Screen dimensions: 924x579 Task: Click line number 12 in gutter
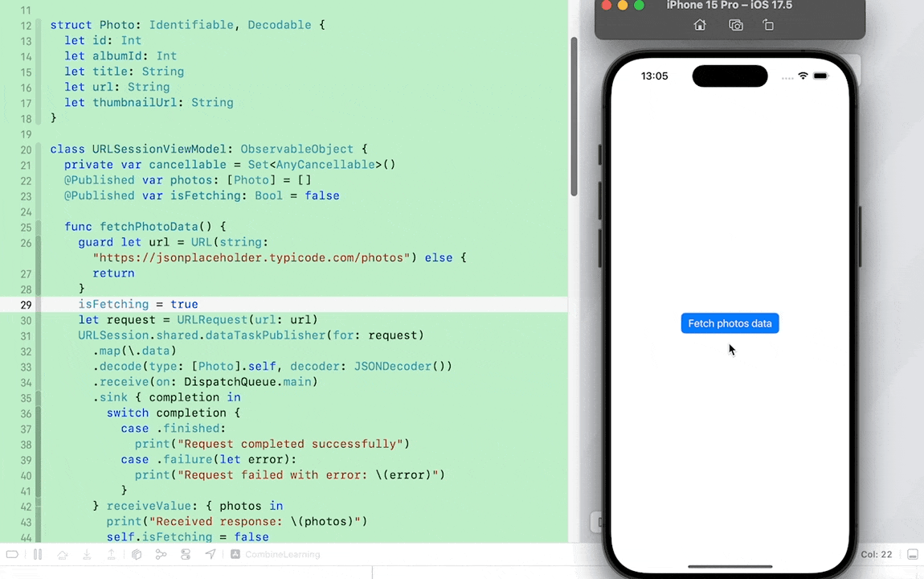(26, 26)
